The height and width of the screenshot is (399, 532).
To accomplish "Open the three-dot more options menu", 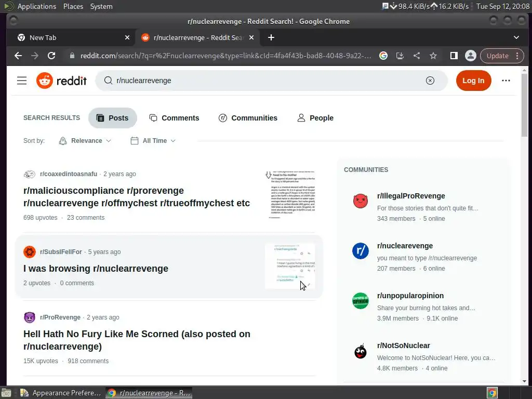I will [506, 81].
